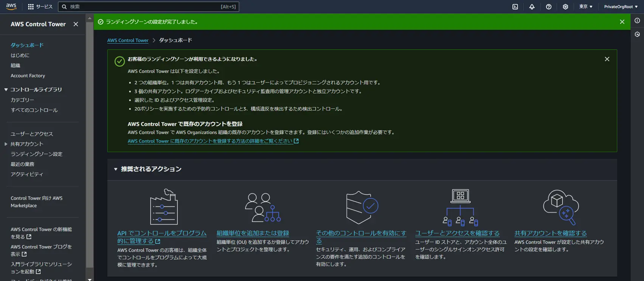Click the clock-shaped icon on right edge
Viewport: 644px width, 281px height.
pyautogui.click(x=637, y=34)
